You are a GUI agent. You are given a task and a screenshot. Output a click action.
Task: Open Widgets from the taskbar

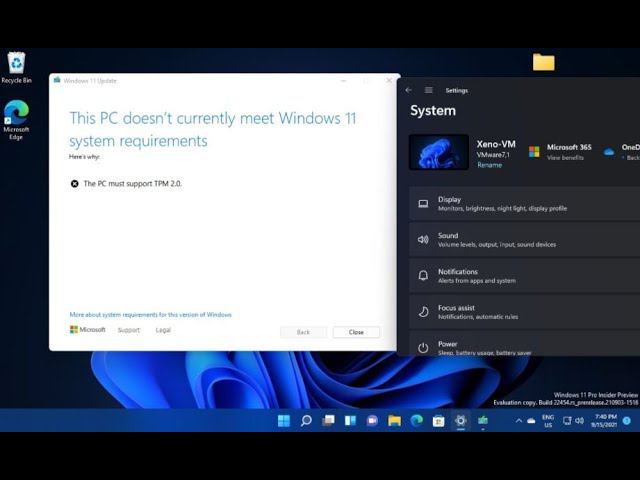(x=350, y=420)
